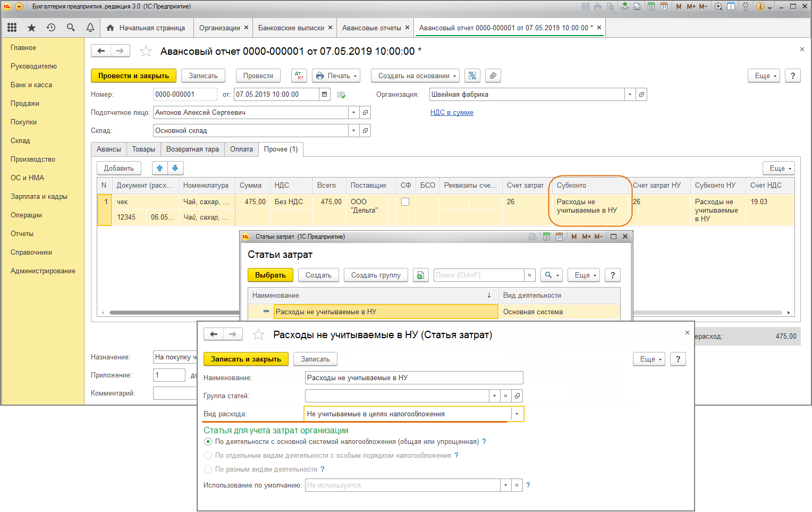
Task: Expand the Вид расхода dropdown
Action: (x=517, y=414)
